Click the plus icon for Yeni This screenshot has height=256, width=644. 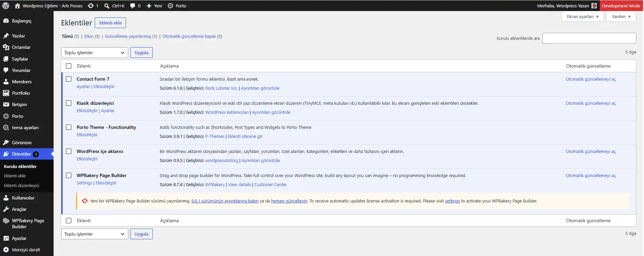pos(149,6)
